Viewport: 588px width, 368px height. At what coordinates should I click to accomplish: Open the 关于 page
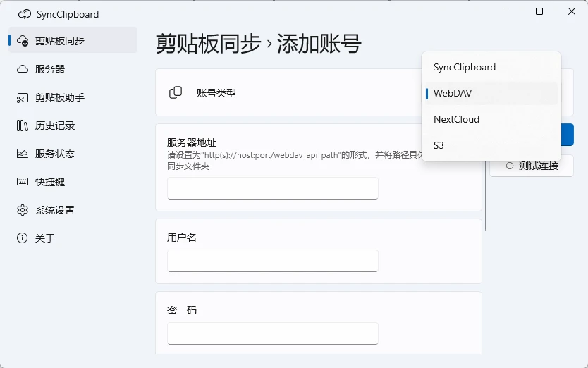(73, 238)
